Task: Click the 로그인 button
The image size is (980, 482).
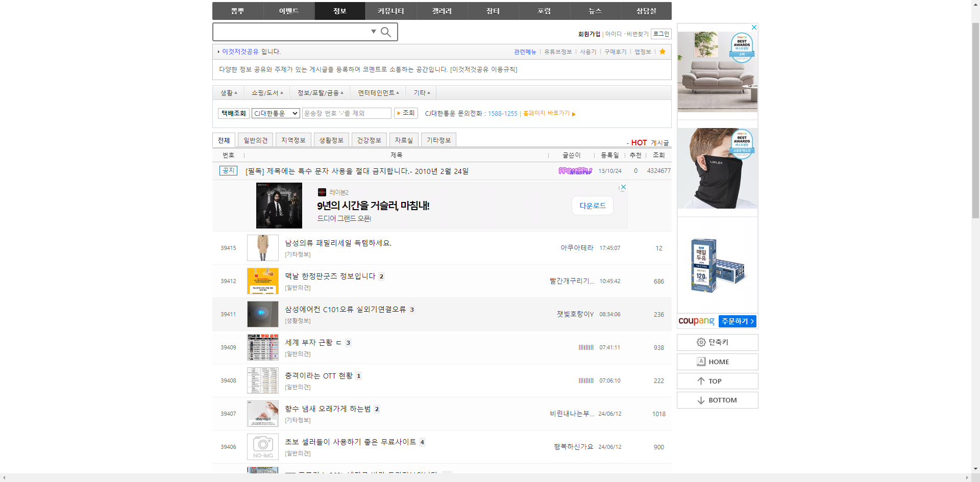Action: (x=660, y=34)
